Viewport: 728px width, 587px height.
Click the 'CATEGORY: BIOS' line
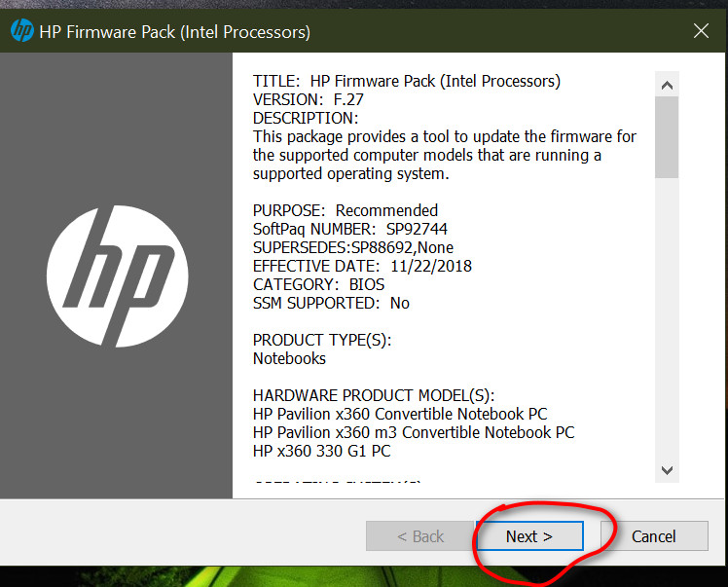click(x=318, y=284)
